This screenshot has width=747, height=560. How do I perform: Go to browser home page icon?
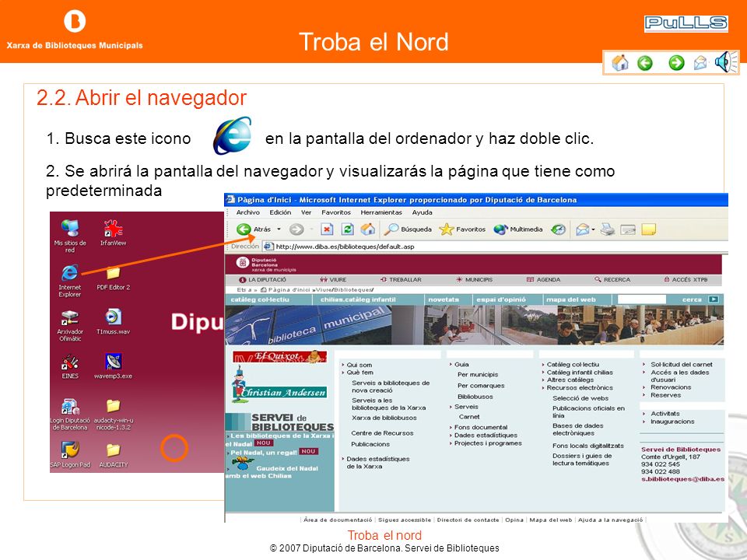[x=368, y=229]
